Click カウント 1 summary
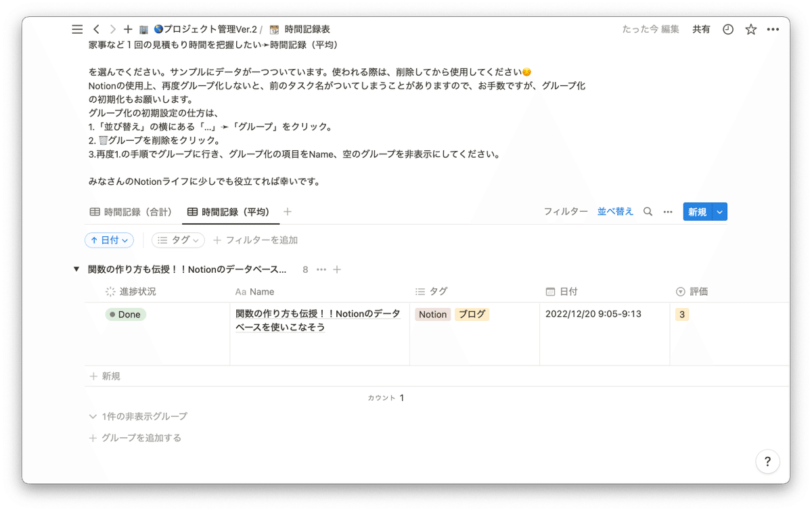Viewport: 812px width, 511px height. pyautogui.click(x=386, y=398)
